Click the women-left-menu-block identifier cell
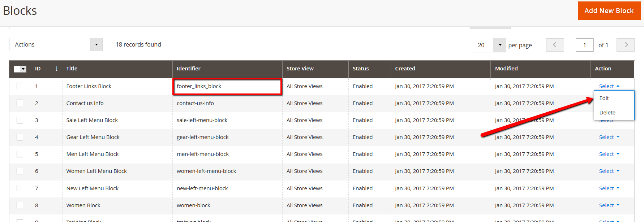Screen dimensions: 644x222 [x=227, y=171]
